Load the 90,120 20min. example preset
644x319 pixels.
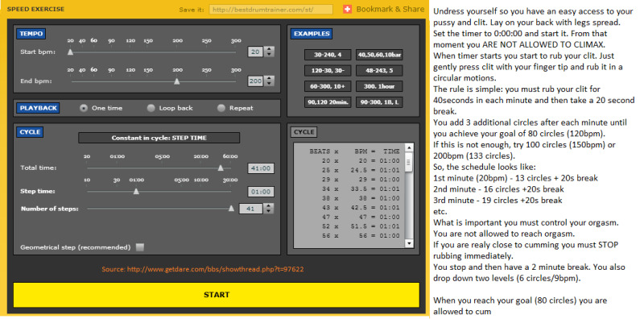[x=328, y=102]
